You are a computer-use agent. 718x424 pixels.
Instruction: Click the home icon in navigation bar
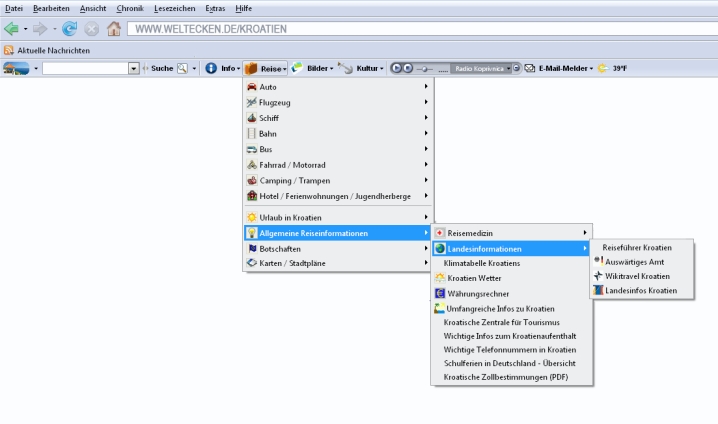pyautogui.click(x=114, y=29)
